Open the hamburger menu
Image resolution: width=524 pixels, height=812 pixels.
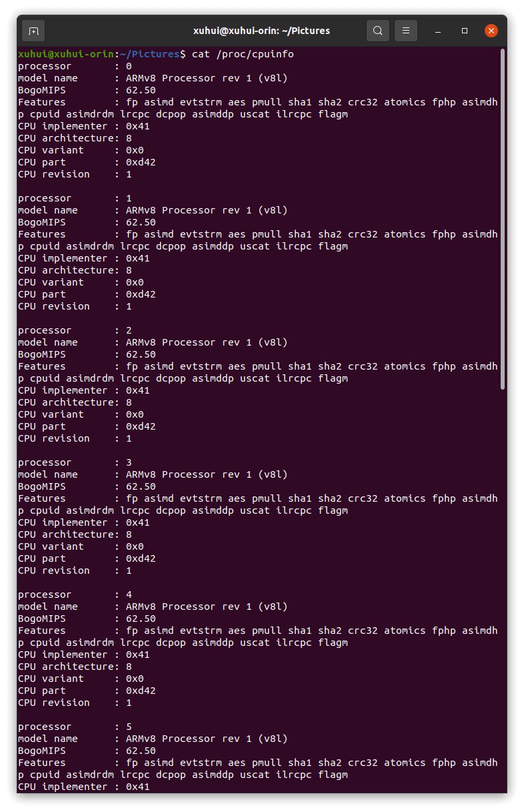tap(406, 31)
